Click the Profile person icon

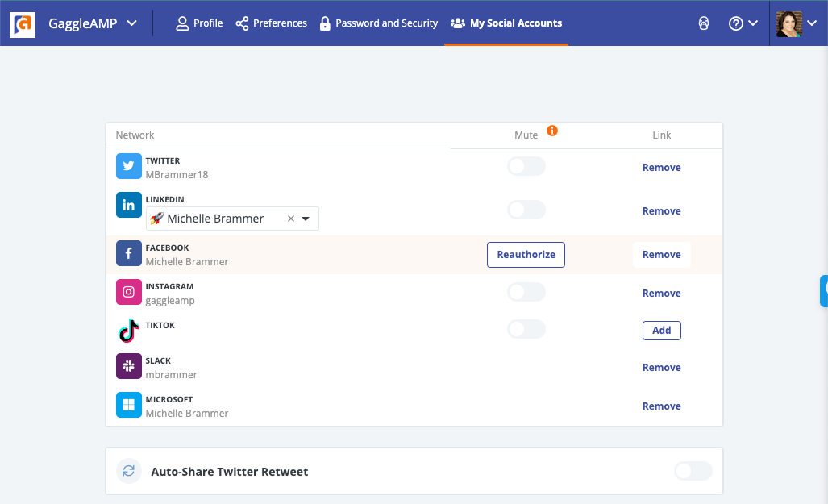(x=182, y=23)
